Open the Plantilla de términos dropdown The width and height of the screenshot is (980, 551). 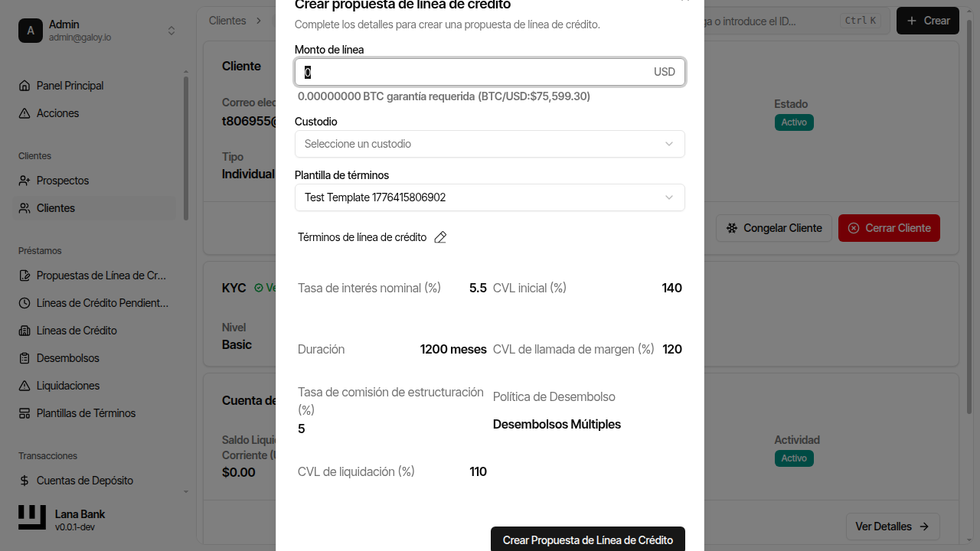click(489, 197)
